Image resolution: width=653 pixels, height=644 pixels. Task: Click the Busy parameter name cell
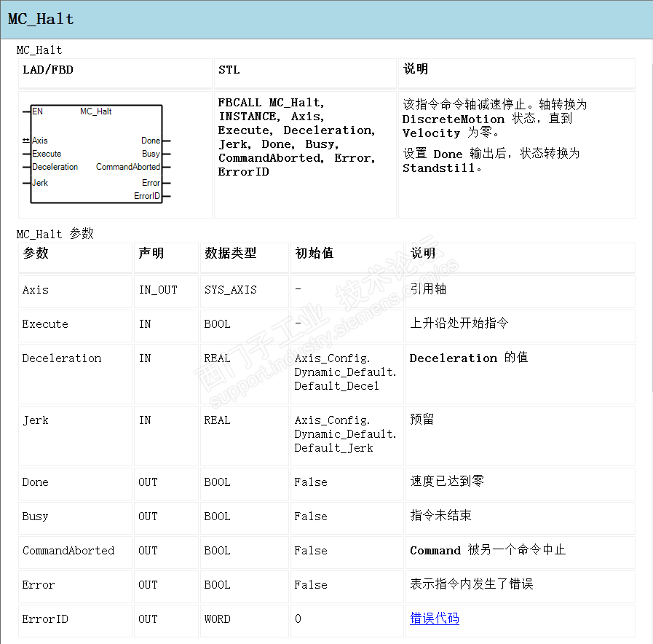[76, 518]
